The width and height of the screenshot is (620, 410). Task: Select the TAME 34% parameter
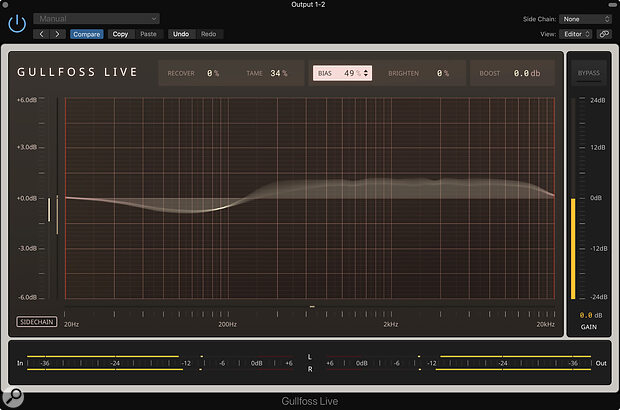267,73
